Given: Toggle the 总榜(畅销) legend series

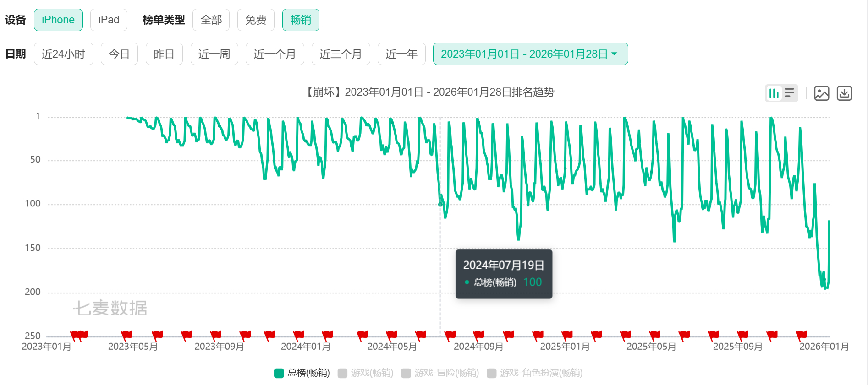Looking at the screenshot, I should [302, 373].
